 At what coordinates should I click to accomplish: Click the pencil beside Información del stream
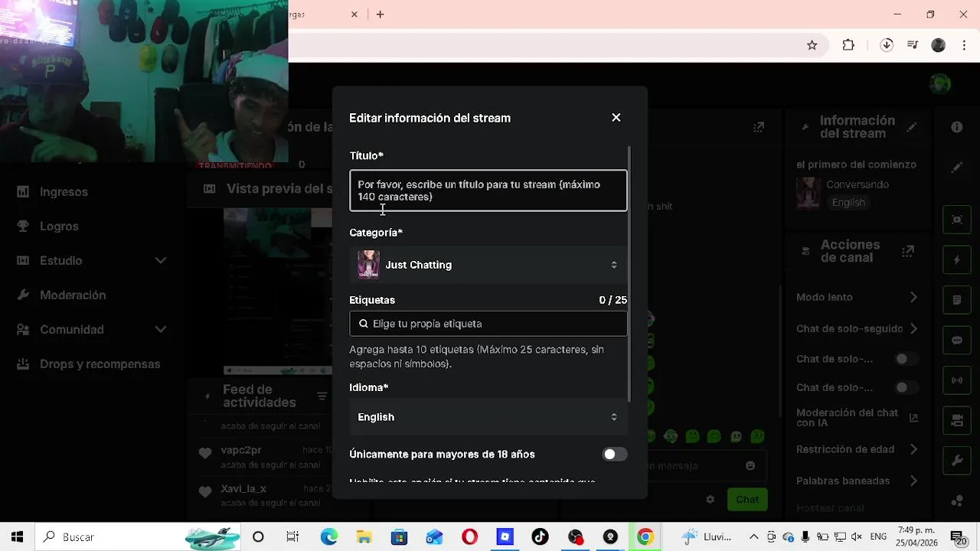pyautogui.click(x=912, y=127)
